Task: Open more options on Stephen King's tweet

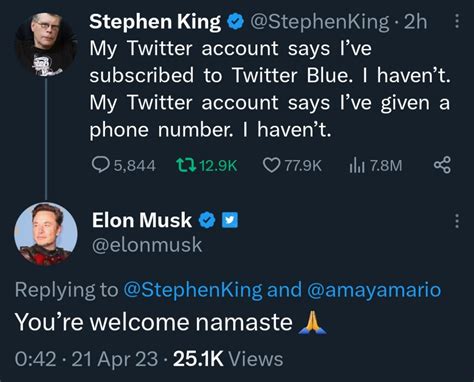Action: pos(457,21)
